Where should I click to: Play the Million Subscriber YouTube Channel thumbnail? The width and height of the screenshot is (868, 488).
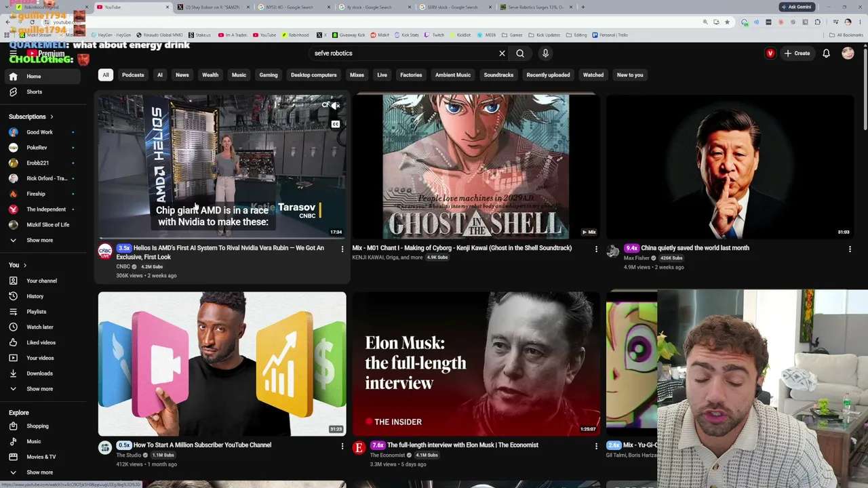(x=222, y=364)
